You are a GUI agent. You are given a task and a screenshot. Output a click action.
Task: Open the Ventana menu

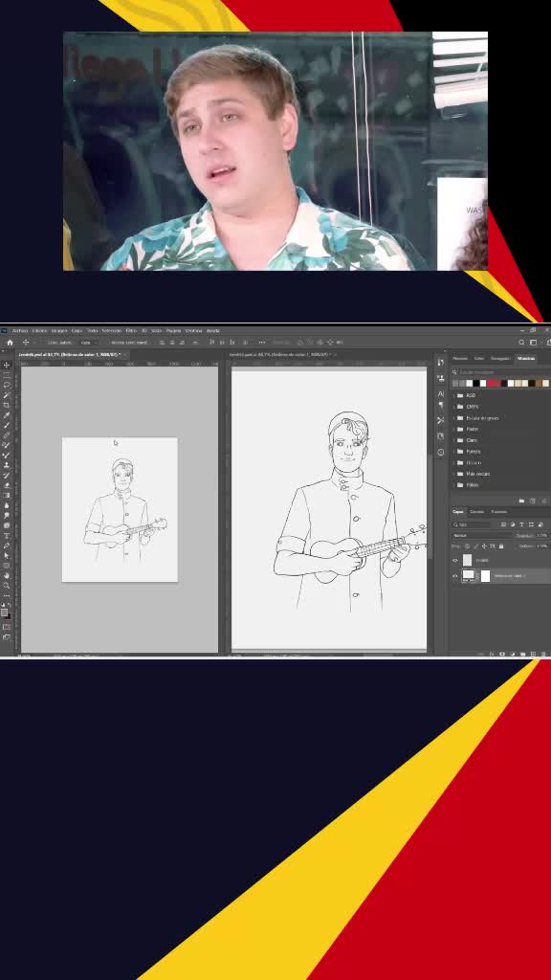[193, 330]
